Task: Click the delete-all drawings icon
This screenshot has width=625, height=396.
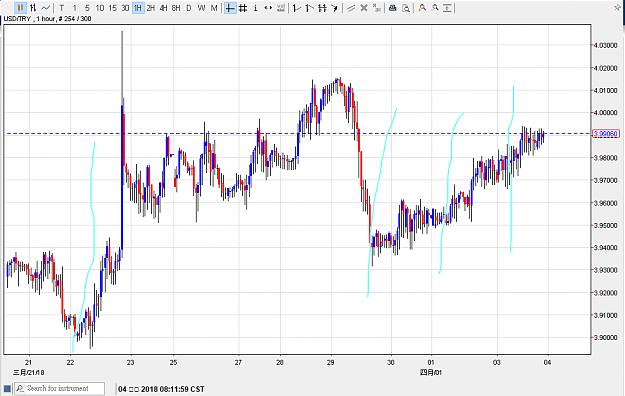Action: [x=377, y=8]
